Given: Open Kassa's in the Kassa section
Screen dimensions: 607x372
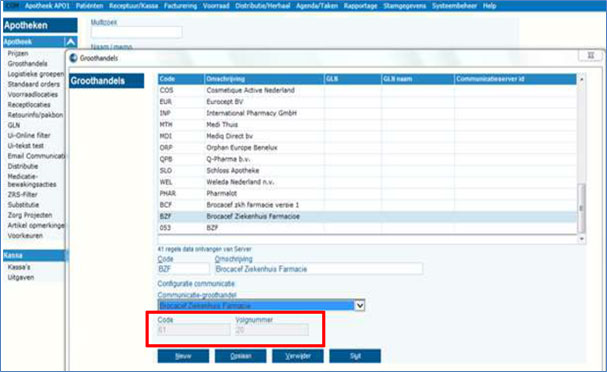Looking at the screenshot, I should (x=19, y=267).
